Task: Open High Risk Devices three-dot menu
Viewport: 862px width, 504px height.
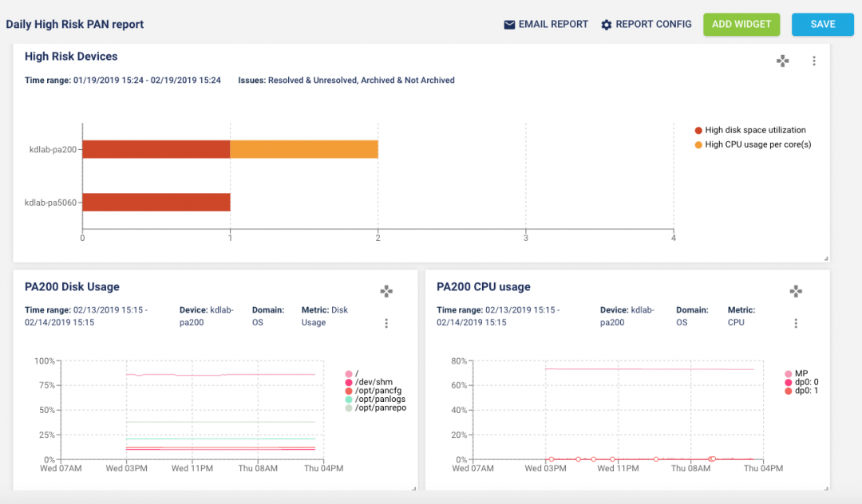Action: click(814, 61)
